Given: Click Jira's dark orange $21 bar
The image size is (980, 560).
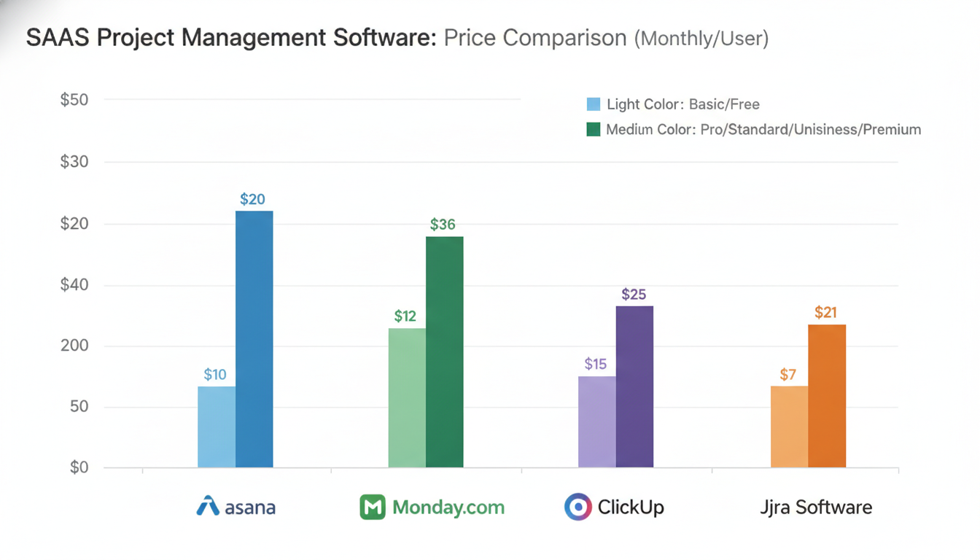Looking at the screenshot, I should pyautogui.click(x=827, y=396).
